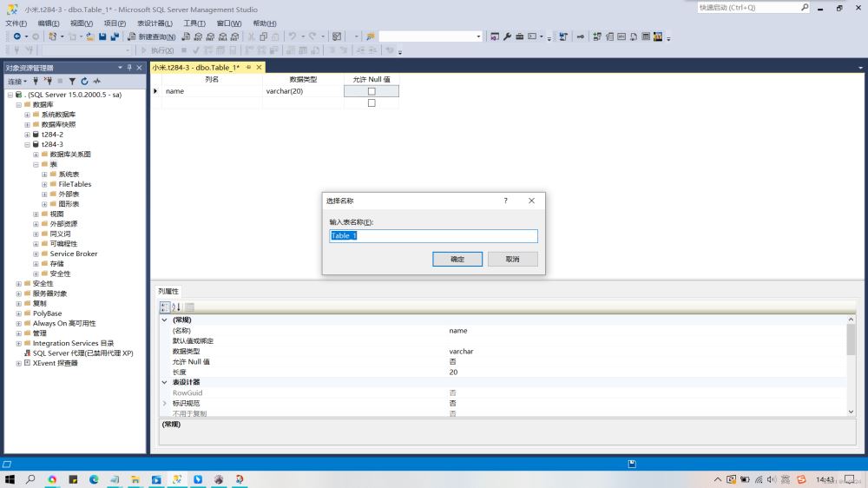Click the filter icon in Object Explorer
Image resolution: width=868 pixels, height=488 pixels.
tap(73, 81)
